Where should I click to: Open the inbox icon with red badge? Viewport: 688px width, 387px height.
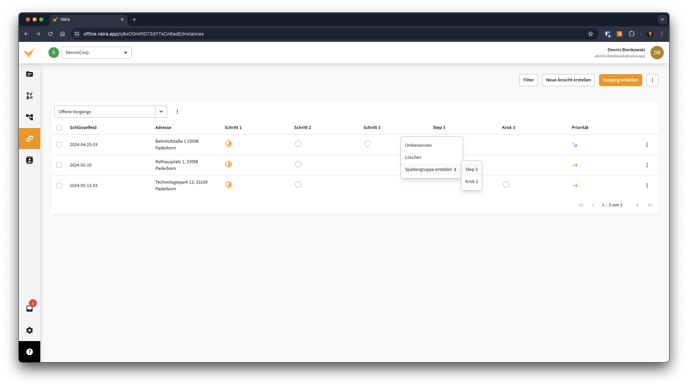[x=29, y=308]
